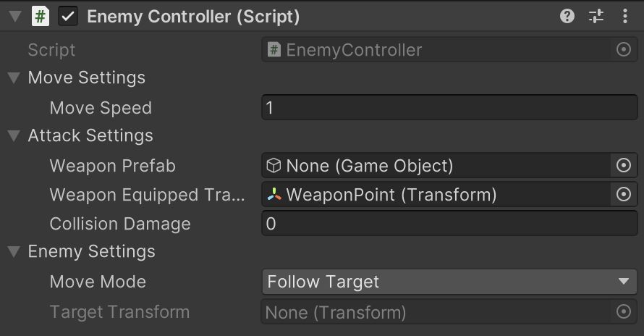Open object picker for Weapon Equipped Transform

[x=624, y=194]
